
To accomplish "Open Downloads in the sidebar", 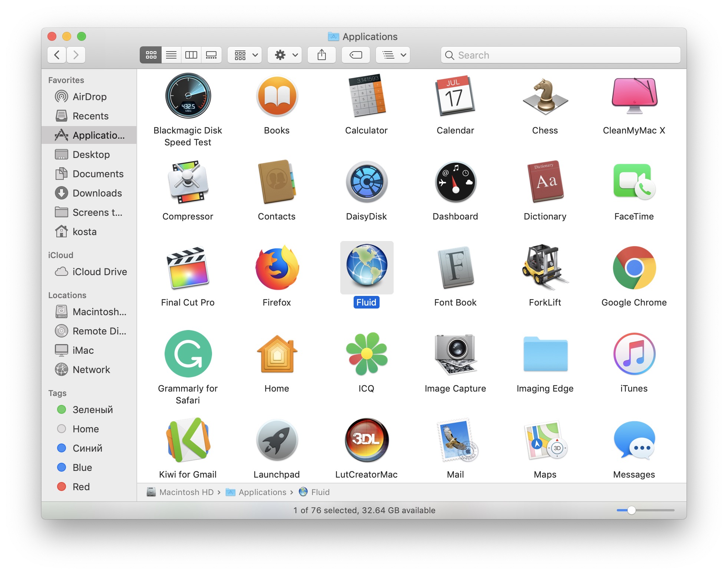I will (x=89, y=193).
